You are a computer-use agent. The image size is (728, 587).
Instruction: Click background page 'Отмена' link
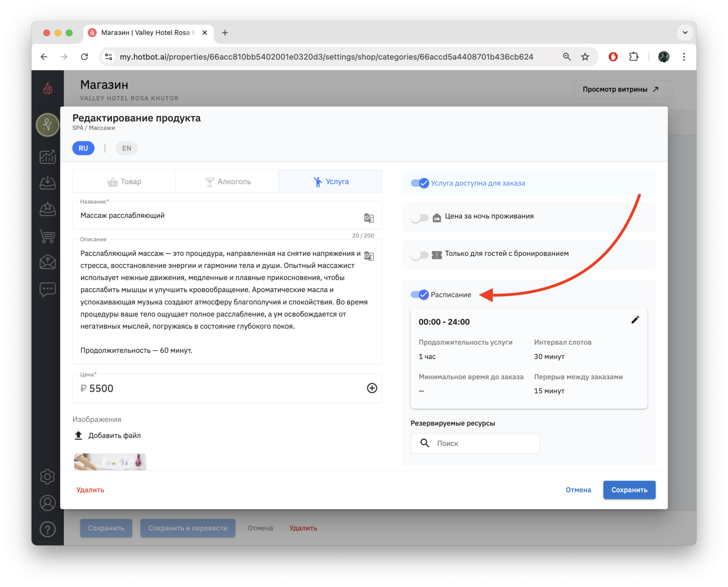click(260, 528)
